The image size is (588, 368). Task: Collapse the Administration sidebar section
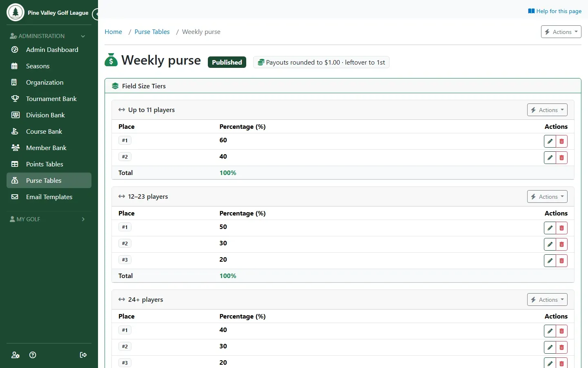coord(49,36)
